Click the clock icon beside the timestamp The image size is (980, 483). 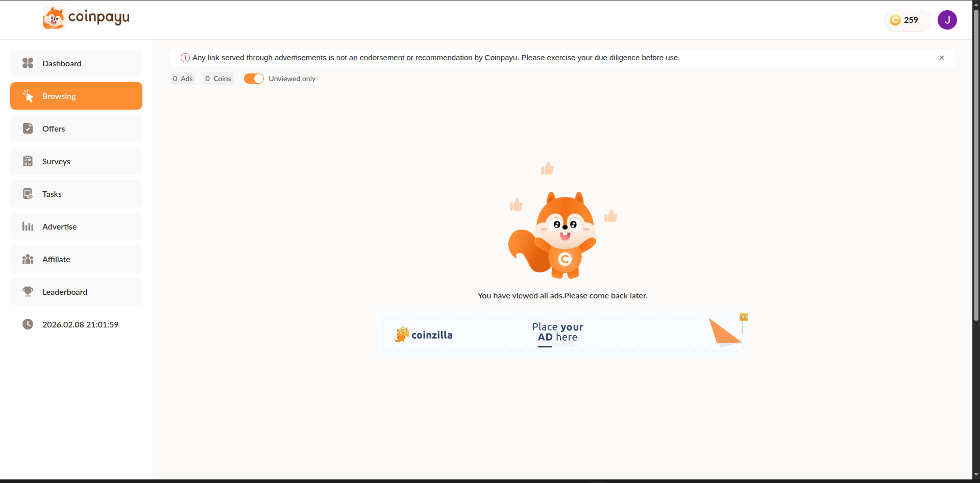[x=27, y=324]
